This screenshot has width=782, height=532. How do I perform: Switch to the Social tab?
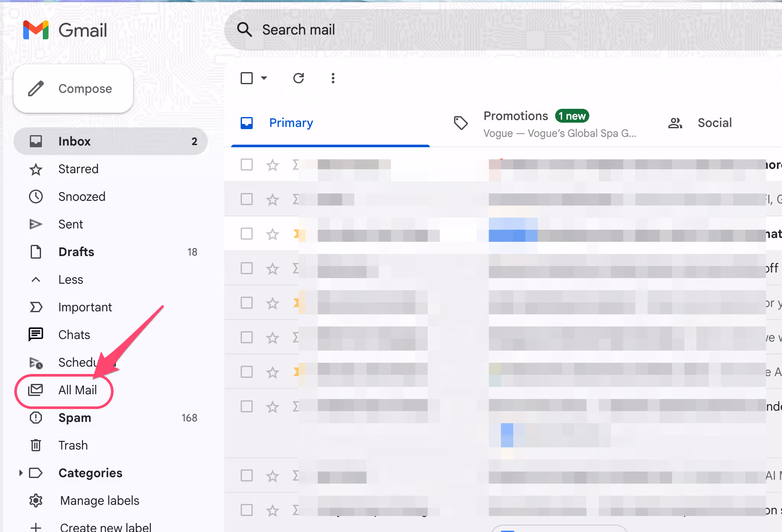[x=715, y=123]
